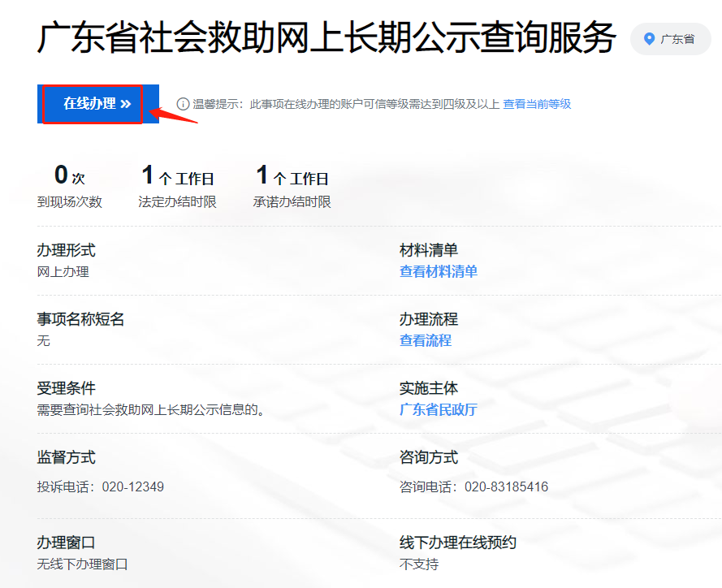
Task: Click the consultation phone number 020-83185416
Action: (506, 487)
